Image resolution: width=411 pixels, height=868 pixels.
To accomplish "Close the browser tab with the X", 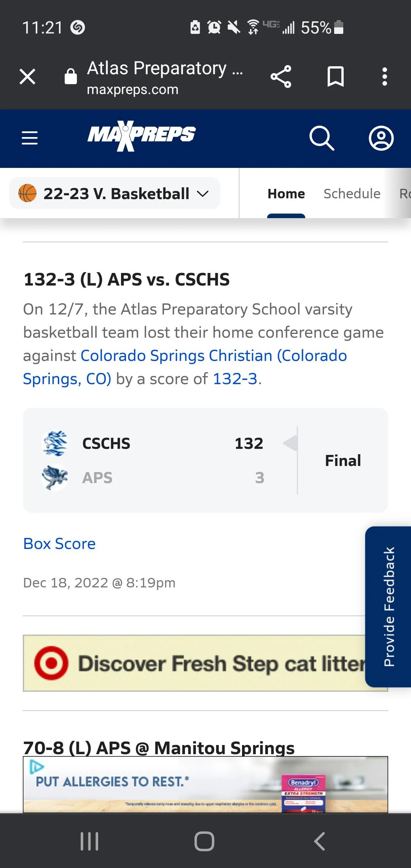I will click(27, 76).
